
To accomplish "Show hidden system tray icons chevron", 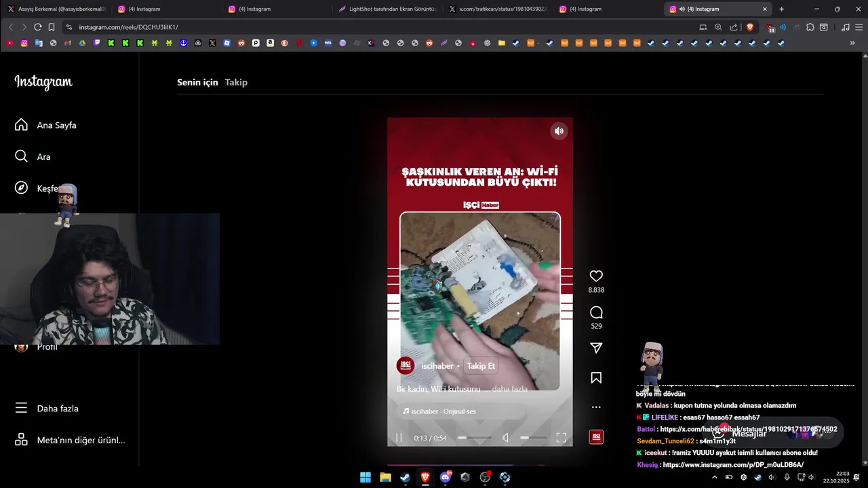I will coord(714,477).
